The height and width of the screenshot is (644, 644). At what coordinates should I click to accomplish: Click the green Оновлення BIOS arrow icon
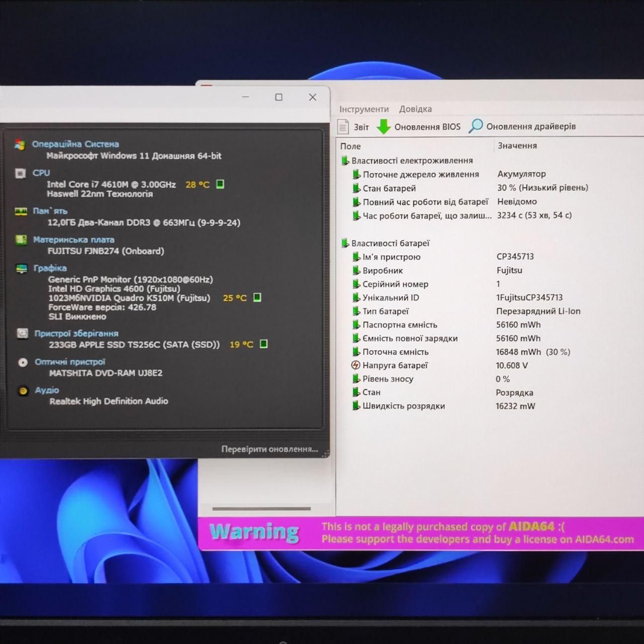coord(384,127)
